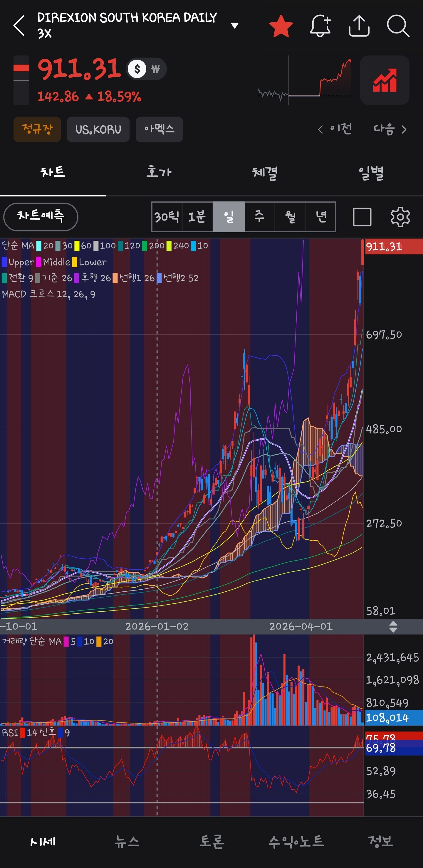Open the add price alert bell
Viewport: 423px width, 868px height.
click(x=320, y=26)
